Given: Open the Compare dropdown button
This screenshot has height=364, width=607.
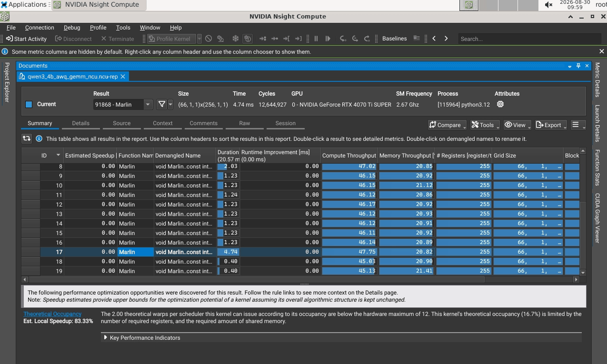Looking at the screenshot, I should [447, 125].
